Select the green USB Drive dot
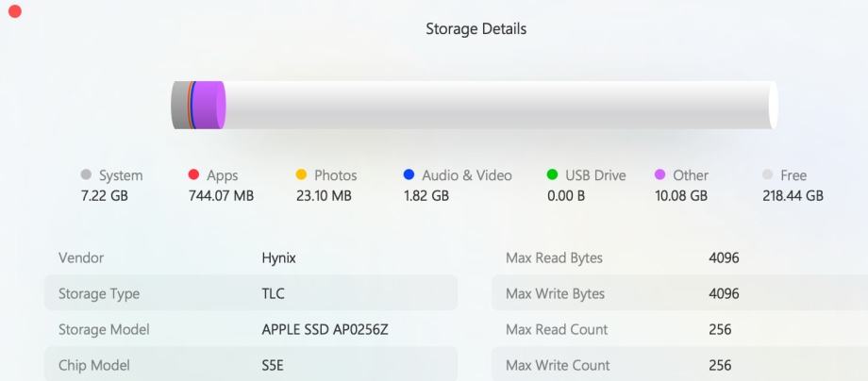This screenshot has height=381, width=868. coord(553,174)
